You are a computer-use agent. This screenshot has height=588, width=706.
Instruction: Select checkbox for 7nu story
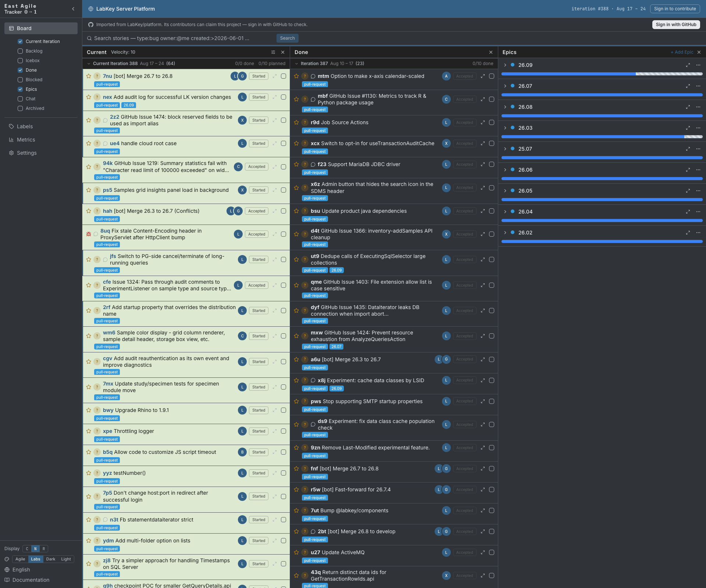[284, 76]
